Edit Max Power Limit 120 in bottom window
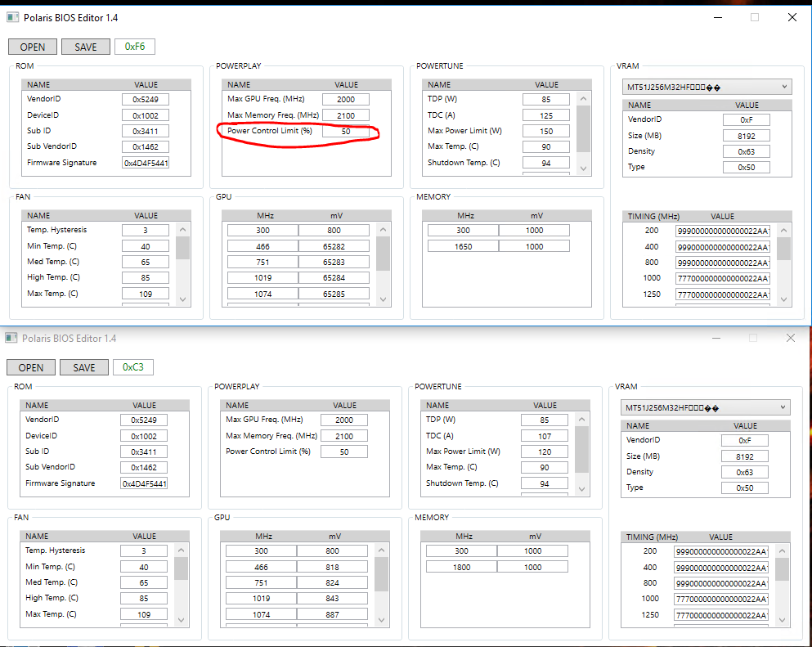The width and height of the screenshot is (812, 647). [x=545, y=452]
